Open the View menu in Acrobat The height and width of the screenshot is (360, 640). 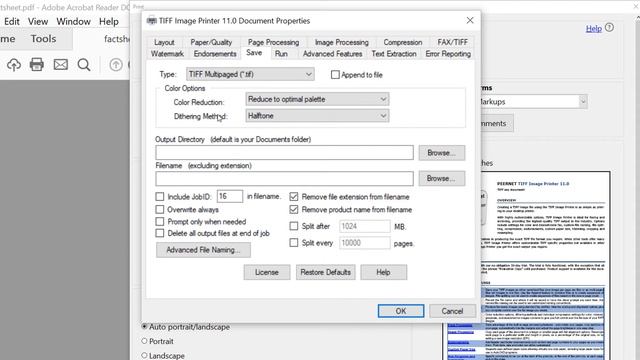(38, 21)
